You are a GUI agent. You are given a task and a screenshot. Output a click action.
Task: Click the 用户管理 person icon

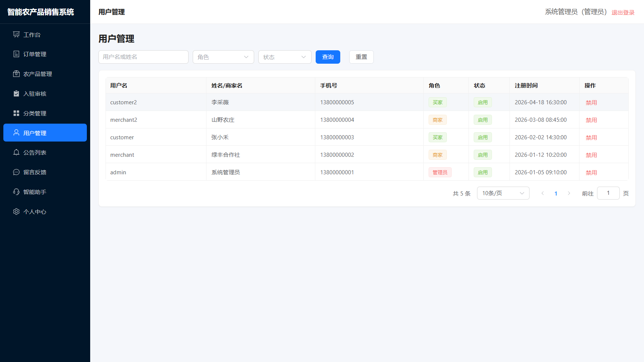(16, 133)
